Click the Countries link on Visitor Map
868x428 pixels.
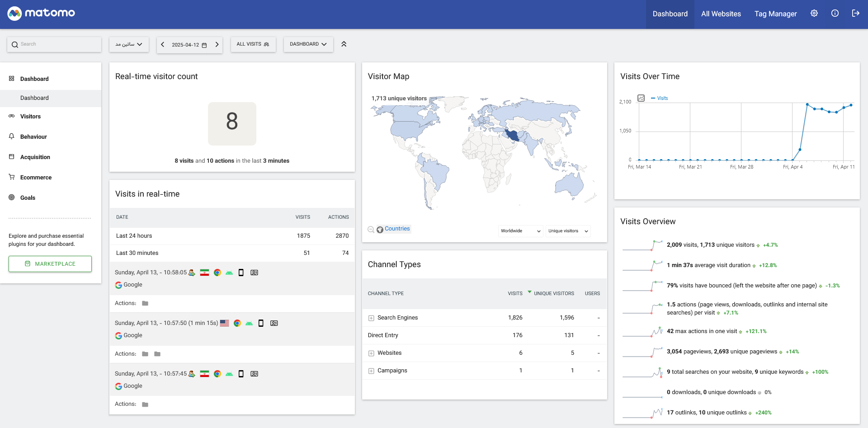(x=397, y=229)
